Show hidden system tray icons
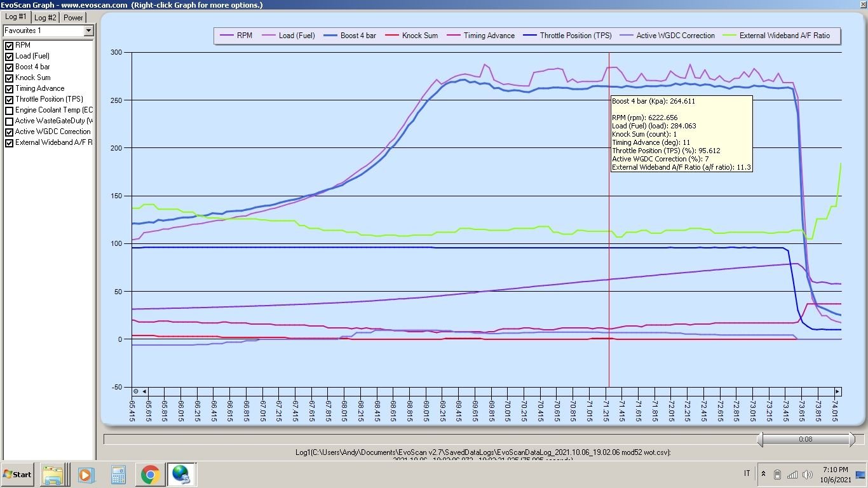The height and width of the screenshot is (488, 868). click(763, 475)
